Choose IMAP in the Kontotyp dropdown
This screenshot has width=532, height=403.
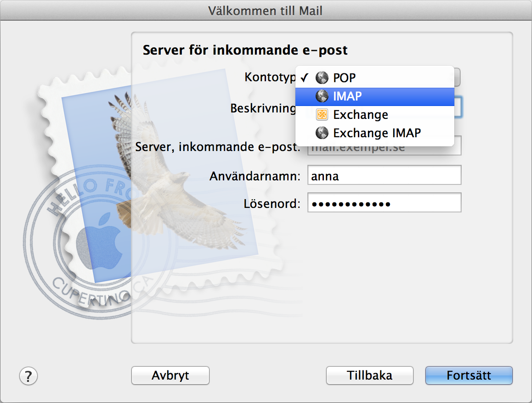(374, 96)
